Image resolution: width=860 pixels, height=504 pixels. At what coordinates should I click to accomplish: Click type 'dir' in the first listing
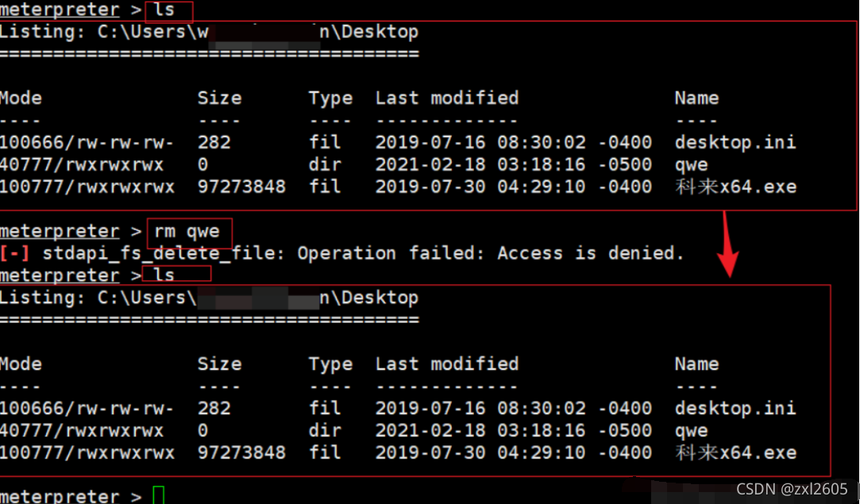point(325,165)
